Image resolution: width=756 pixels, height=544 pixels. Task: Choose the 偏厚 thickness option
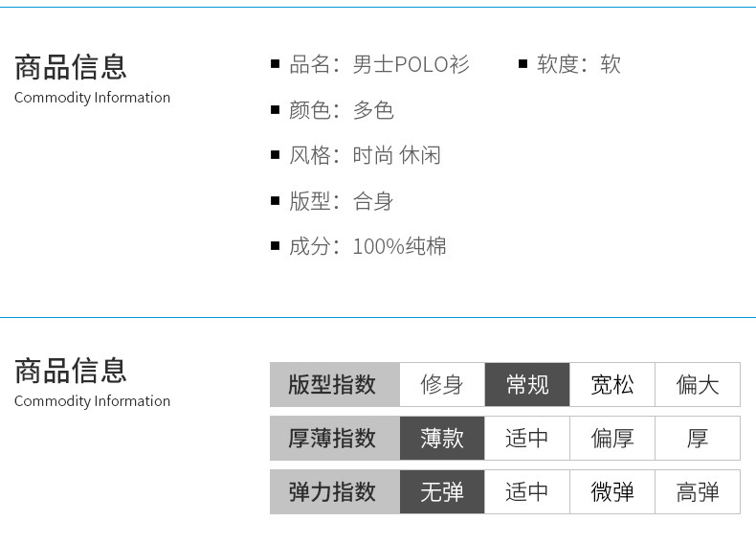612,439
